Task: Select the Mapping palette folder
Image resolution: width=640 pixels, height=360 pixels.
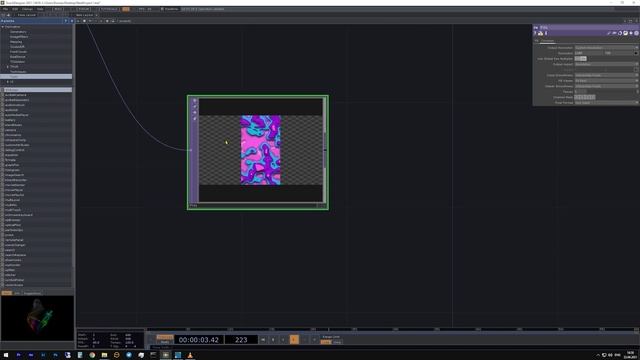Action: pyautogui.click(x=16, y=42)
